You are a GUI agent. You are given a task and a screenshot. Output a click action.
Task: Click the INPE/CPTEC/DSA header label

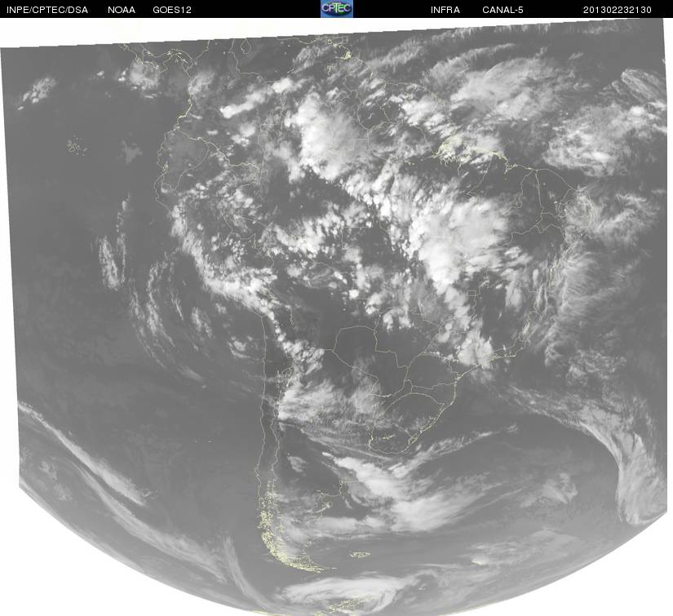click(x=47, y=10)
